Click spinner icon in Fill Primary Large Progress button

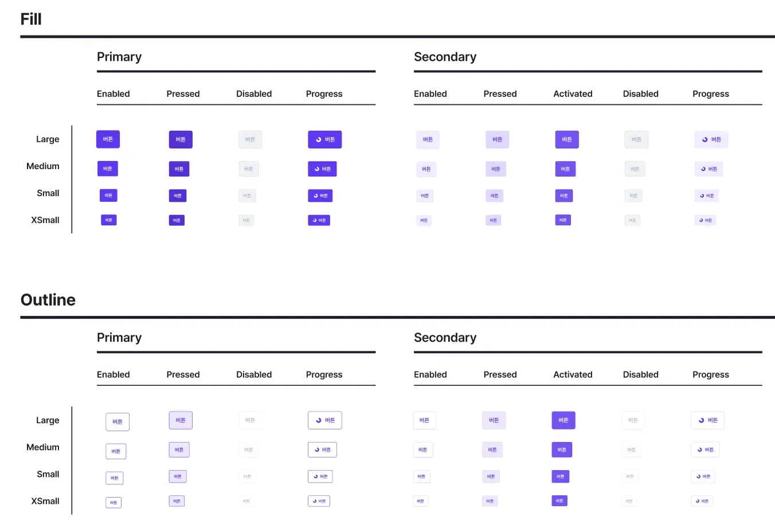(319, 140)
